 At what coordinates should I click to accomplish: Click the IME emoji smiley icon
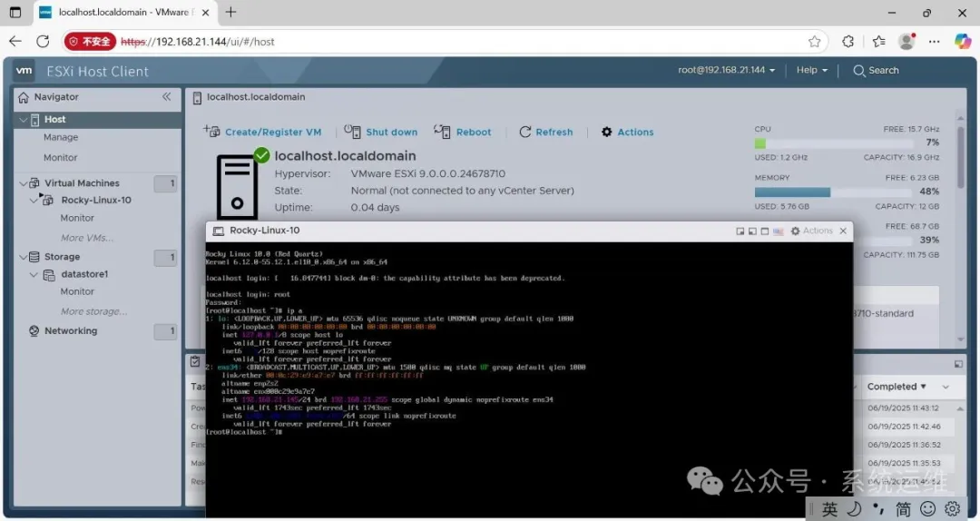click(928, 508)
